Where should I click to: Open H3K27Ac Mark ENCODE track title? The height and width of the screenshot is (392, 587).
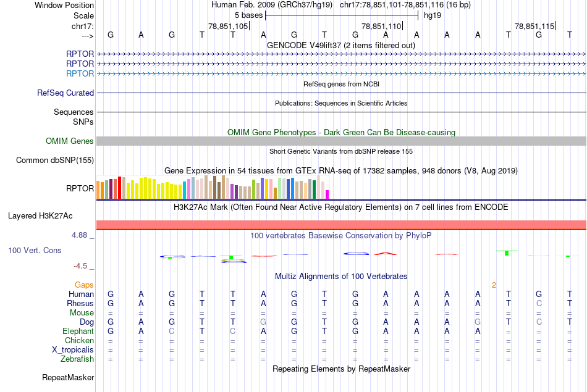[341, 207]
